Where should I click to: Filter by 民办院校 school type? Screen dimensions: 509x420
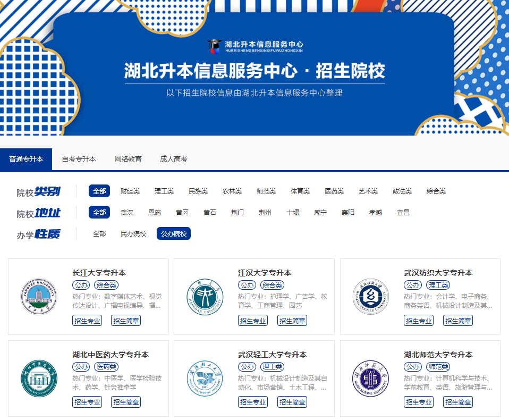coord(133,233)
